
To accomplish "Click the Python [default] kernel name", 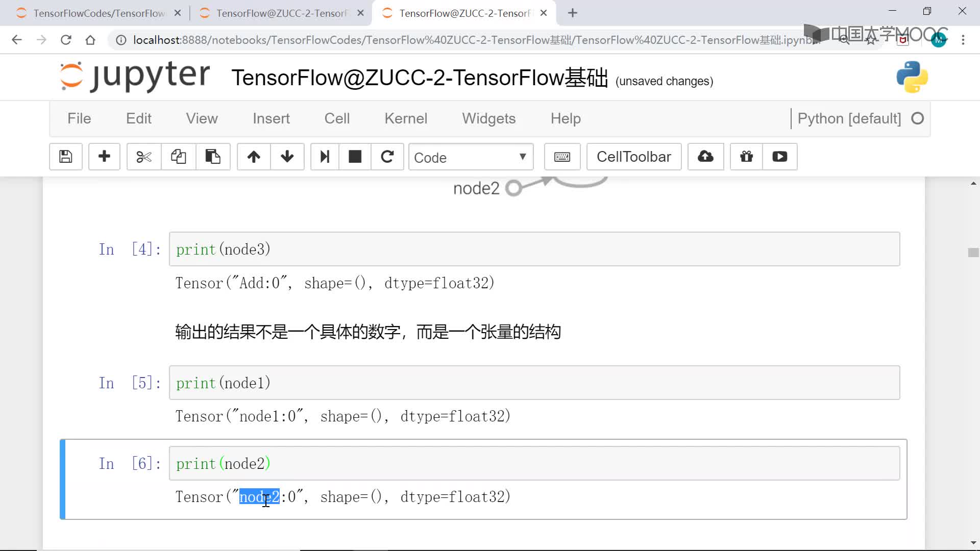I will 849,118.
